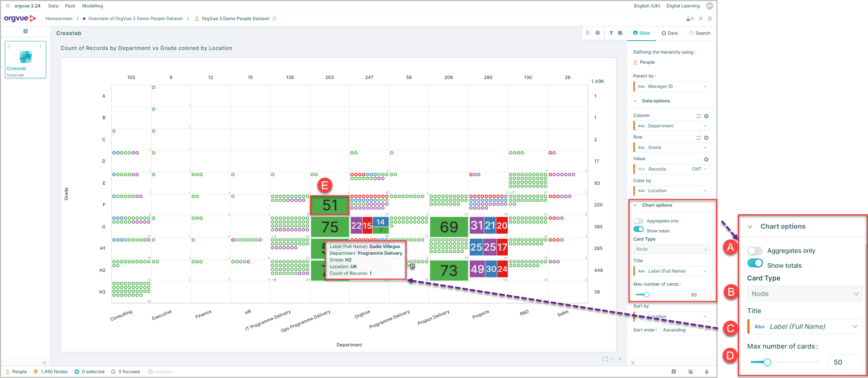The height and width of the screenshot is (378, 868).
Task: Open Row settings gear
Action: click(706, 138)
